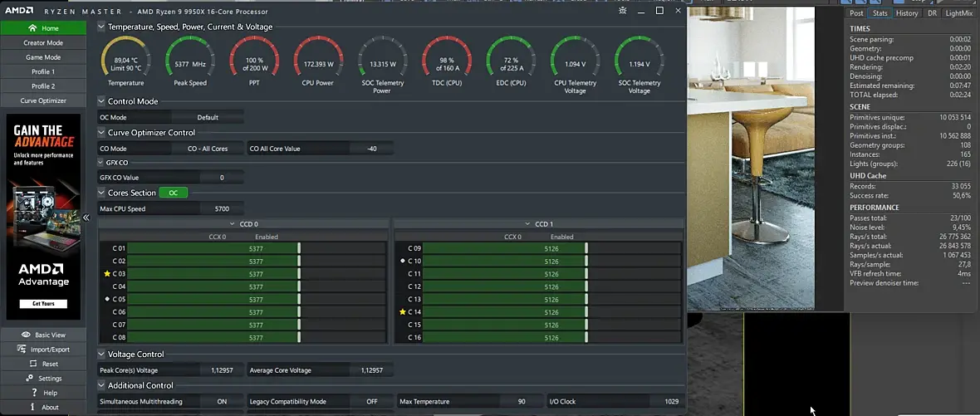Collapse the sidebar with double-chevron arrow
This screenshot has width=980, height=416.
(x=86, y=218)
